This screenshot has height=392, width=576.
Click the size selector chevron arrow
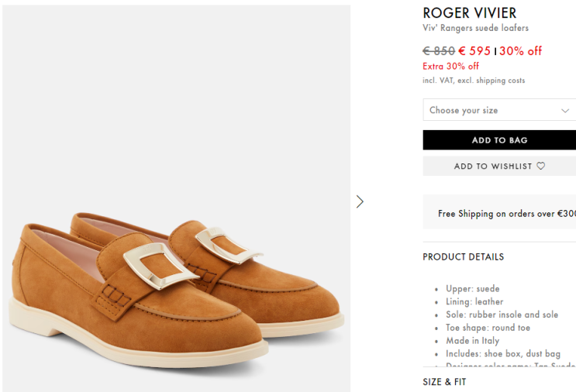(x=565, y=110)
